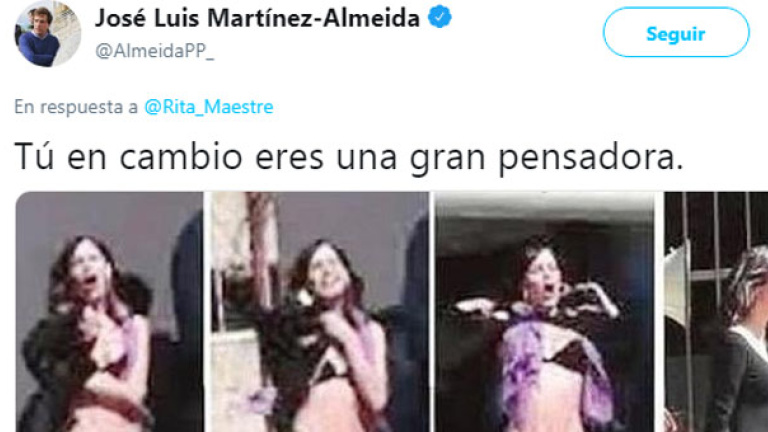Screen dimensions: 768x432
Task: Click the word 'una' in the tweet
Action: (366, 159)
